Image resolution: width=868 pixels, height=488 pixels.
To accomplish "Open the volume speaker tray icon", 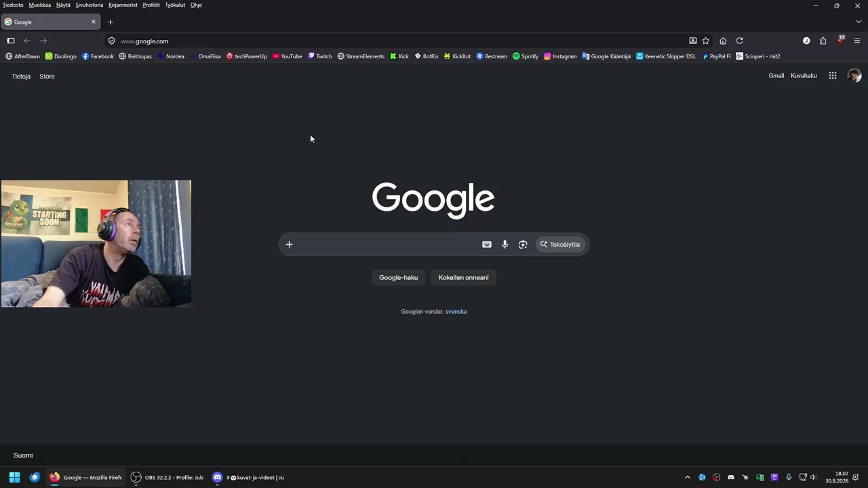I will [814, 477].
